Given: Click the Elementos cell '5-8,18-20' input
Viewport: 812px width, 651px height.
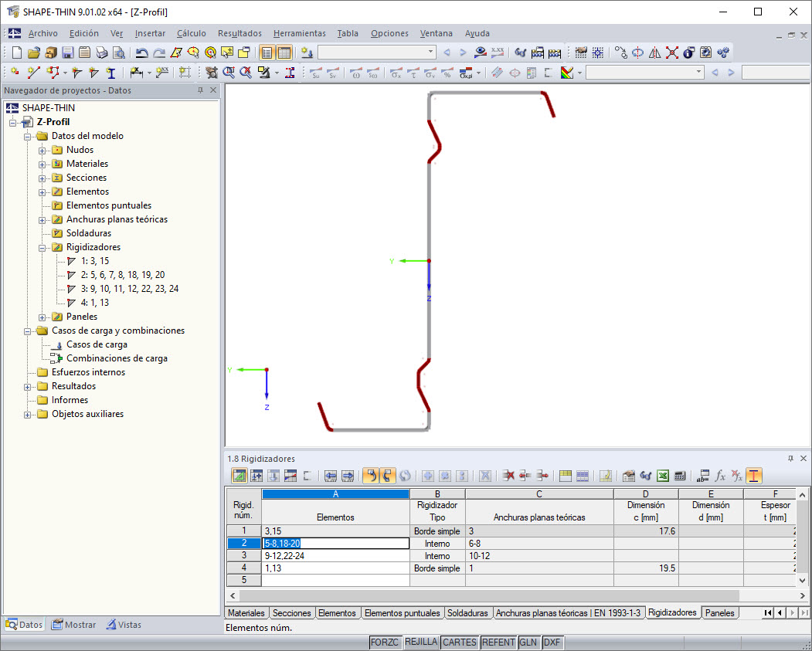Looking at the screenshot, I should pyautogui.click(x=335, y=544).
